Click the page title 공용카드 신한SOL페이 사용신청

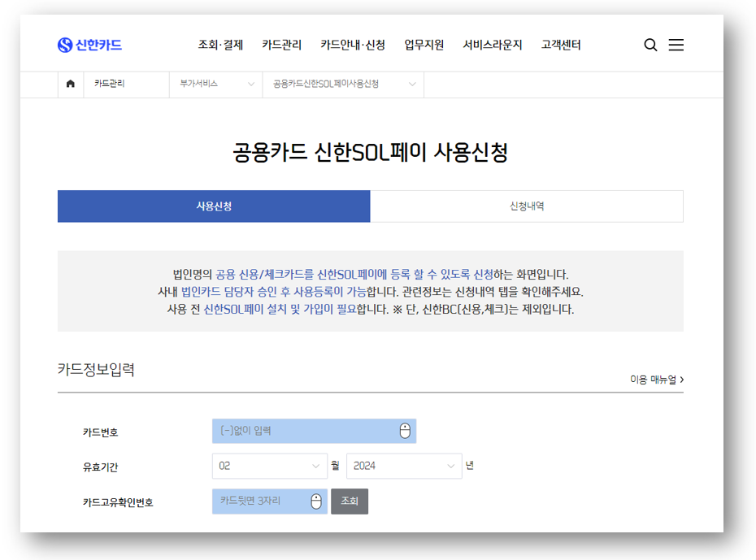[x=371, y=152]
